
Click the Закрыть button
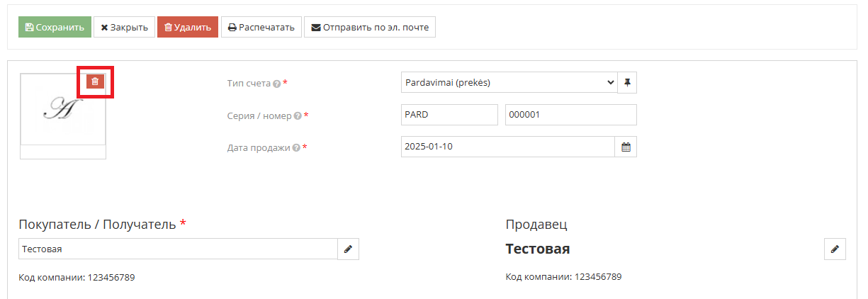(124, 27)
